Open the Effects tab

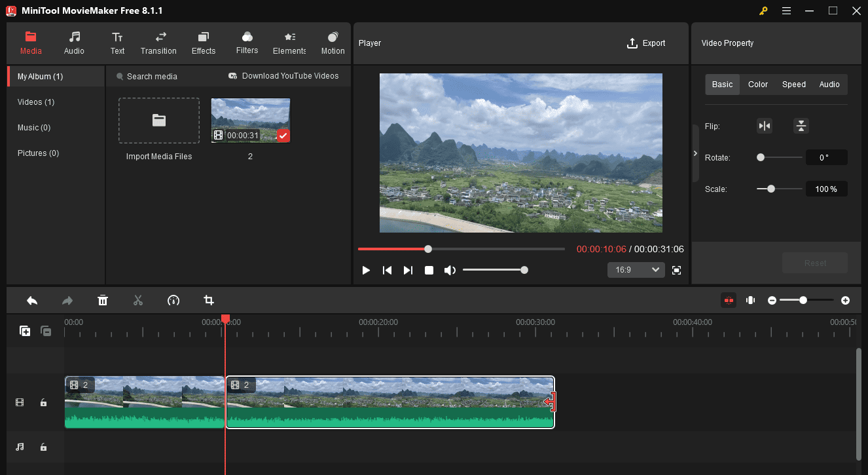point(204,43)
